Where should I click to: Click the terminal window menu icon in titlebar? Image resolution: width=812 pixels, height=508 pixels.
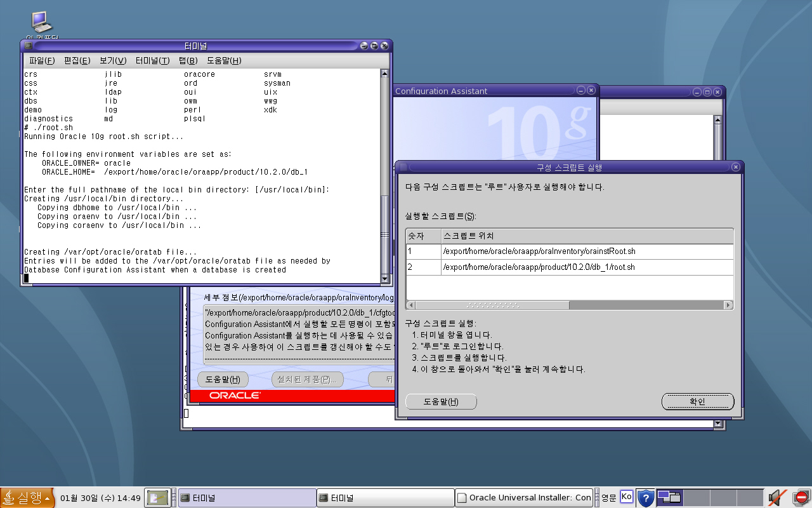tap(29, 46)
